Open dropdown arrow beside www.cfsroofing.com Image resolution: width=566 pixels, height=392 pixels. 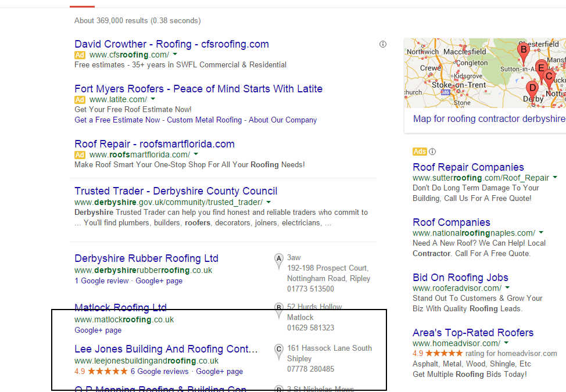click(x=175, y=55)
